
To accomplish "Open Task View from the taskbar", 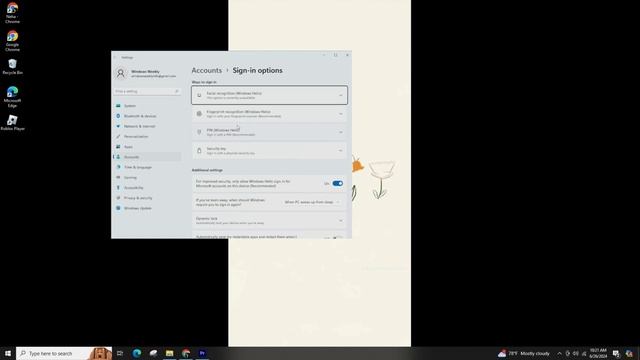I will 120,353.
